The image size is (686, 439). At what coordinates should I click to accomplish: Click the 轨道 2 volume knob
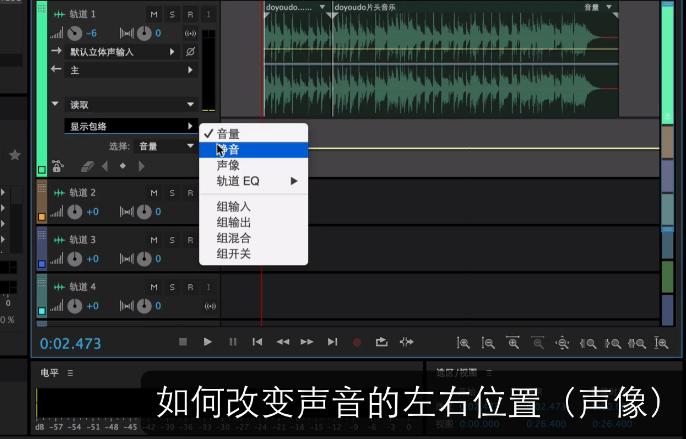point(75,212)
